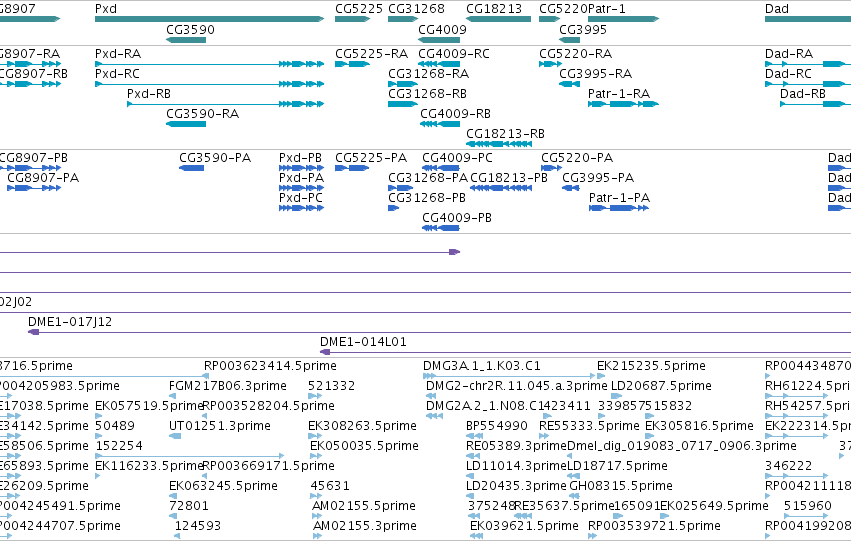
Task: Click the Patr-1-RA transcript glyph
Action: (624, 104)
